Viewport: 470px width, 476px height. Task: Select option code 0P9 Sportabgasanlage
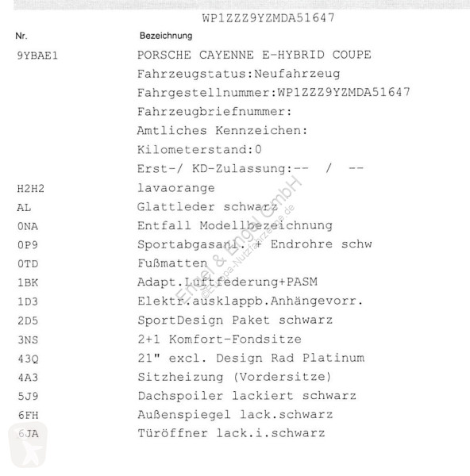click(195, 244)
